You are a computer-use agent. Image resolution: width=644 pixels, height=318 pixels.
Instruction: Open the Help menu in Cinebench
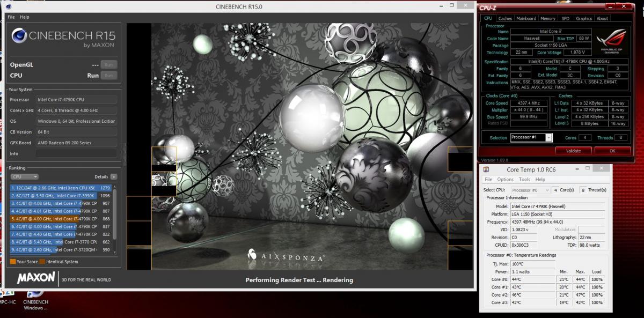pyautogui.click(x=25, y=17)
